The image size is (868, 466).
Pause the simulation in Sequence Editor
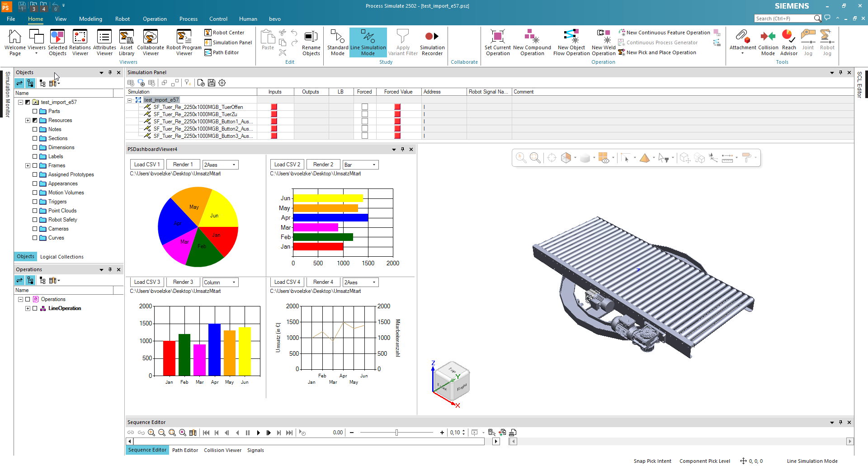(x=248, y=433)
